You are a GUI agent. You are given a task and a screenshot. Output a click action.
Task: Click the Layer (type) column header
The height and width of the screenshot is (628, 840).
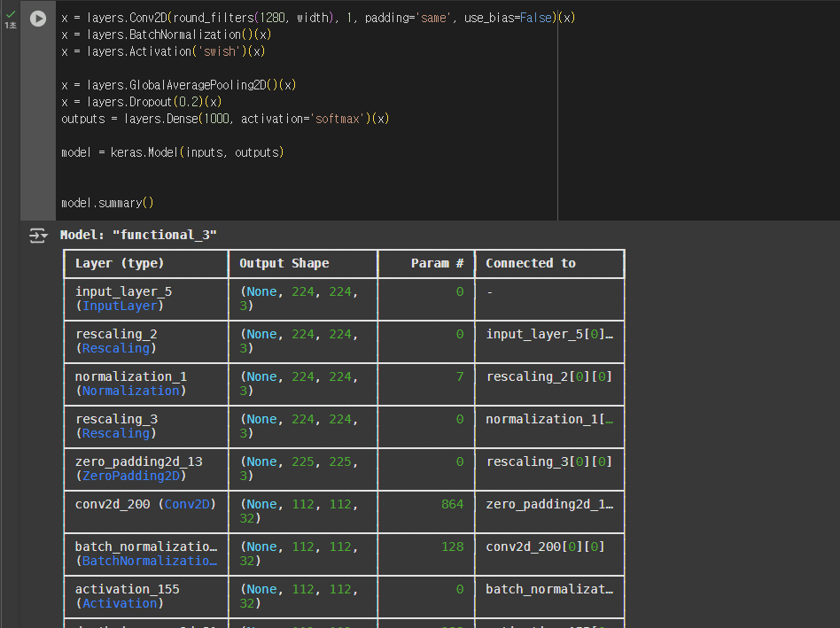(120, 263)
